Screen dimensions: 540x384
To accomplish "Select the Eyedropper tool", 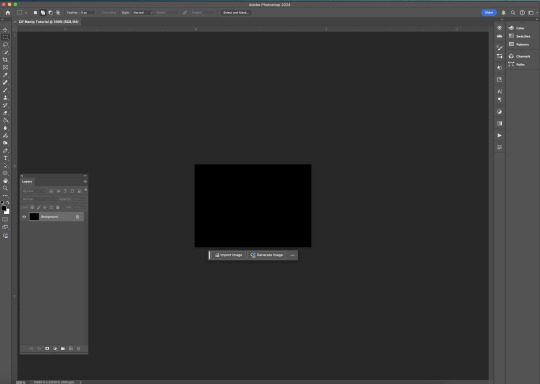I will [x=5, y=75].
